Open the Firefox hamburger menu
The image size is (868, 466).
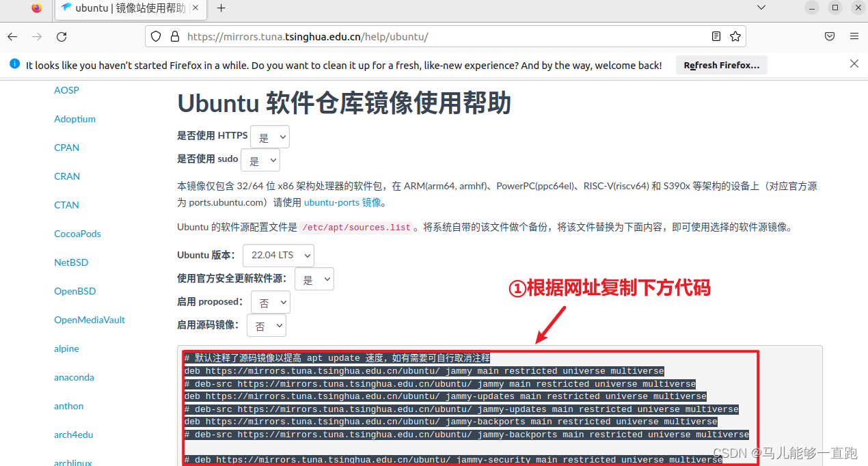pyautogui.click(x=854, y=36)
